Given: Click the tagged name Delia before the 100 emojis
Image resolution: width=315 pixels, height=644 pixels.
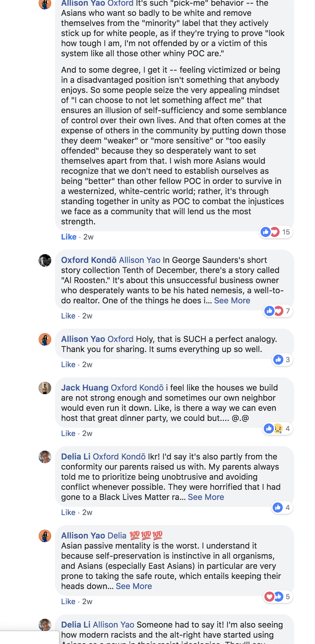Looking at the screenshot, I should [x=117, y=536].
